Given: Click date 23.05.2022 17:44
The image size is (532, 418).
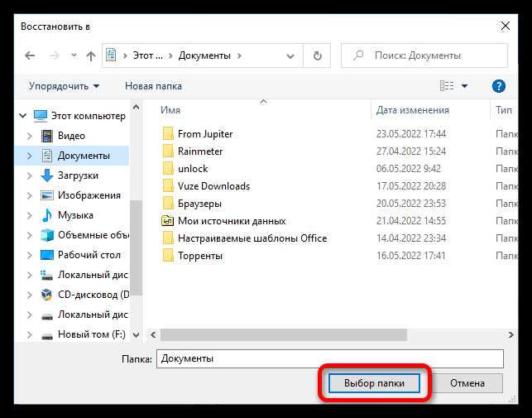Looking at the screenshot, I should click(x=411, y=134).
